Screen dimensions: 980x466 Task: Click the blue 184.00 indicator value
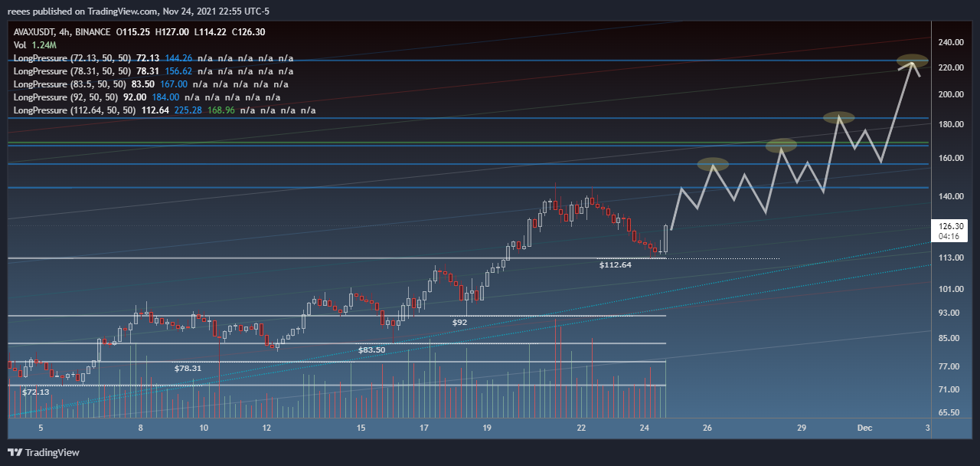coord(166,97)
